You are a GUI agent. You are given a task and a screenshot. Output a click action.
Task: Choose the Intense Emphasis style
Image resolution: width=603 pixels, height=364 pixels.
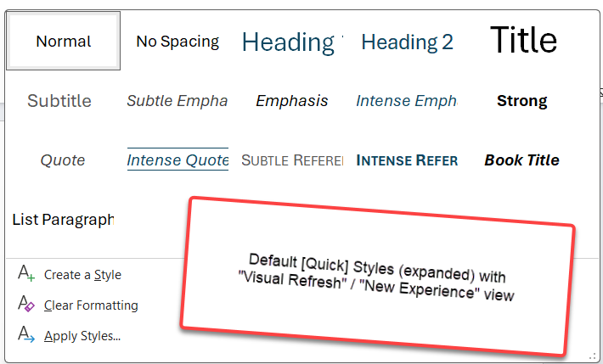pos(407,101)
